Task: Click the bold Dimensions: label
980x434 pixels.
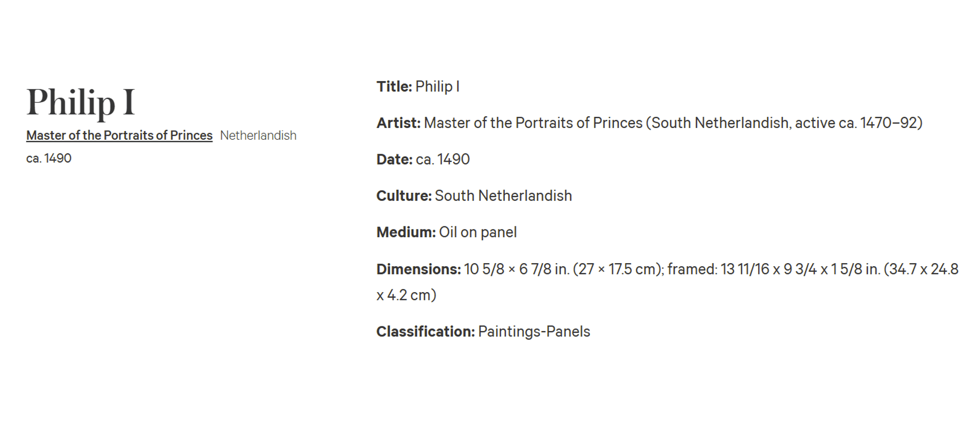Action: tap(419, 269)
